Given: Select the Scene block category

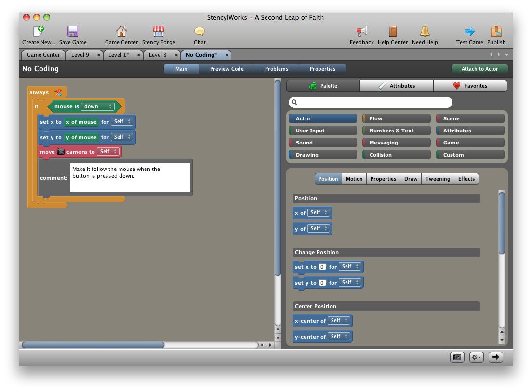Looking at the screenshot, I should [x=470, y=118].
